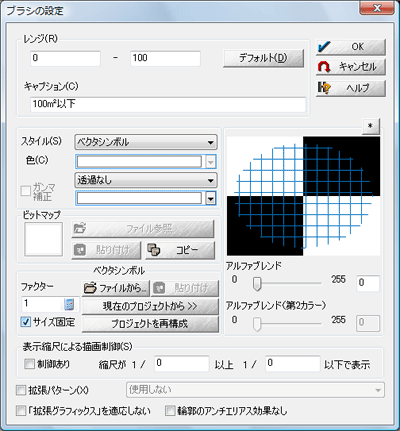Toggle the サイズ固定 checkbox
Viewport: 400px width, 431px height.
click(26, 322)
